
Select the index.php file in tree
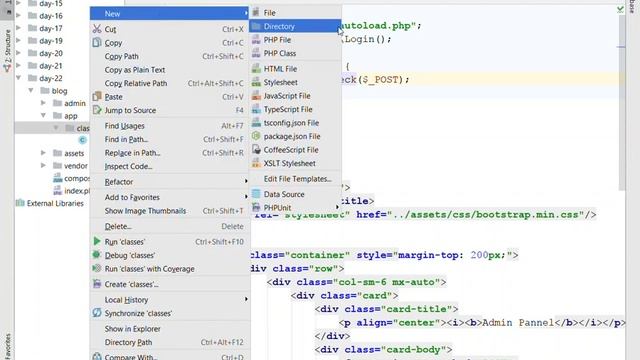click(72, 191)
